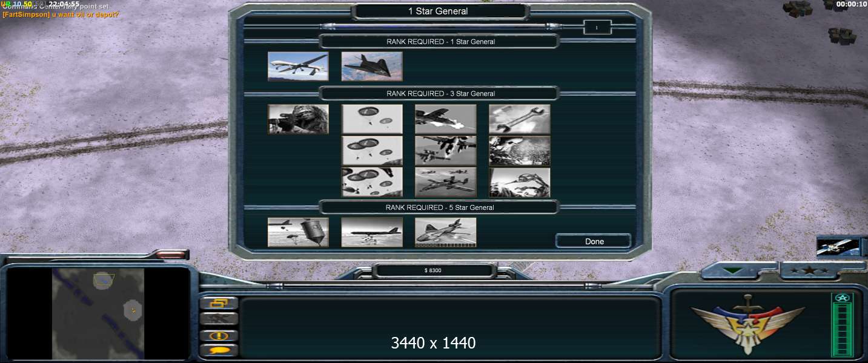Click the minimap radar view
The height and width of the screenshot is (363, 868).
point(98,313)
